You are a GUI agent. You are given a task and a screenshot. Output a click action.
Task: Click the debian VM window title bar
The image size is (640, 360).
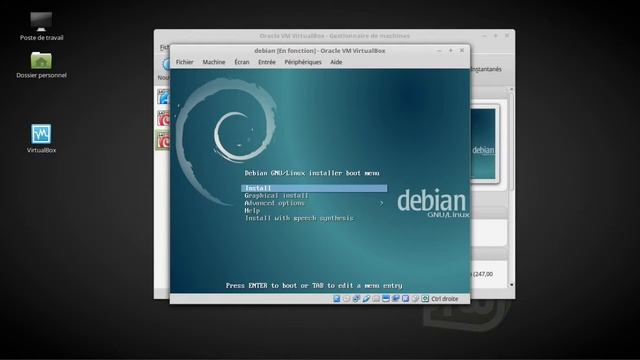(320, 51)
